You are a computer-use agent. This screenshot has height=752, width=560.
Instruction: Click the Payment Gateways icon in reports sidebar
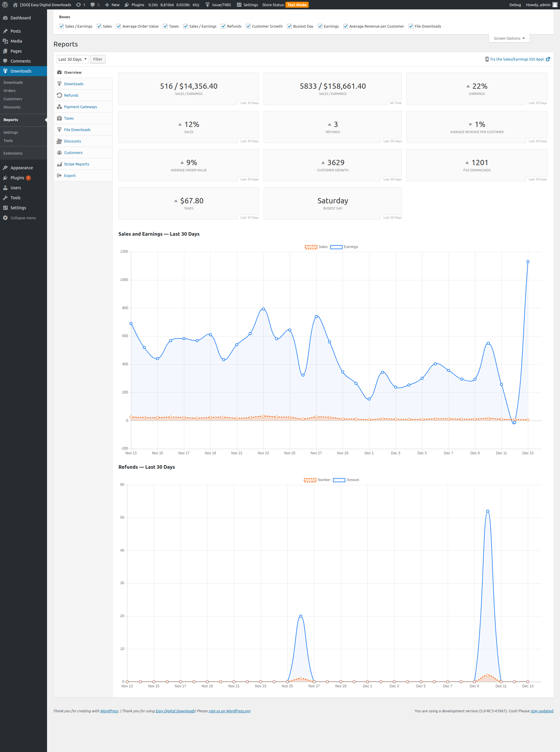(x=59, y=107)
